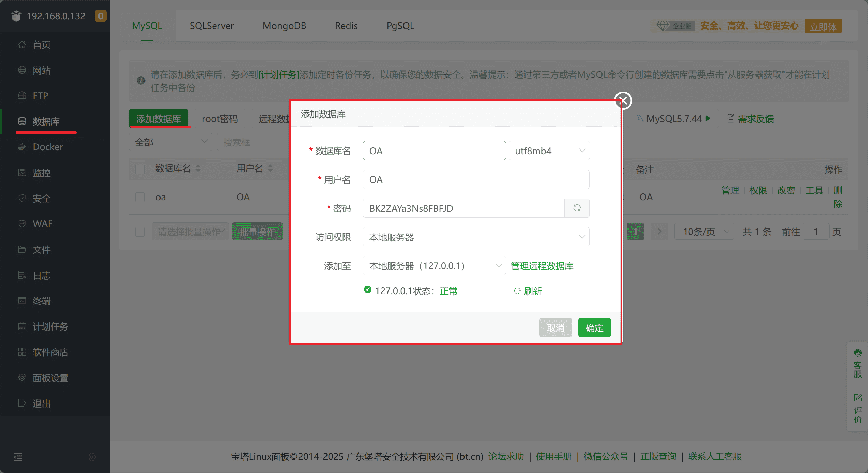
Task: Expand the utf8mb4 charset dropdown
Action: click(549, 151)
